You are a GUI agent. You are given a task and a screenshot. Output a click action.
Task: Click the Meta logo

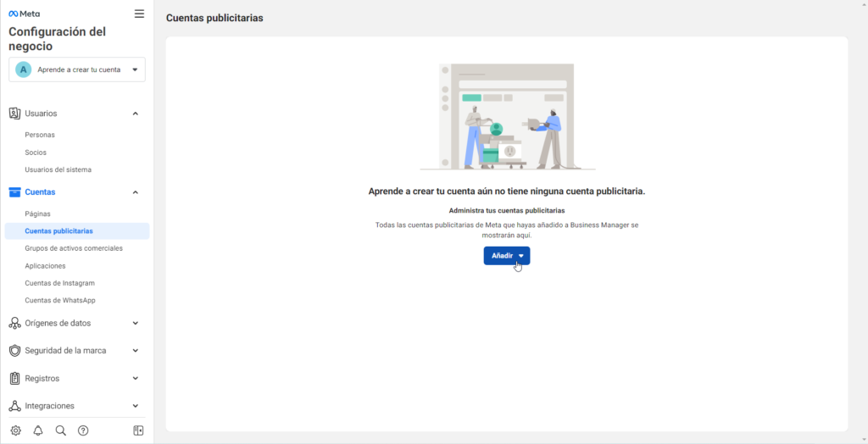point(25,14)
